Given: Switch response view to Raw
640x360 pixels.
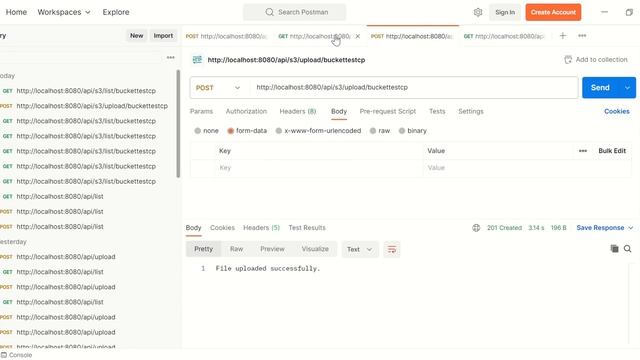Looking at the screenshot, I should click(236, 249).
